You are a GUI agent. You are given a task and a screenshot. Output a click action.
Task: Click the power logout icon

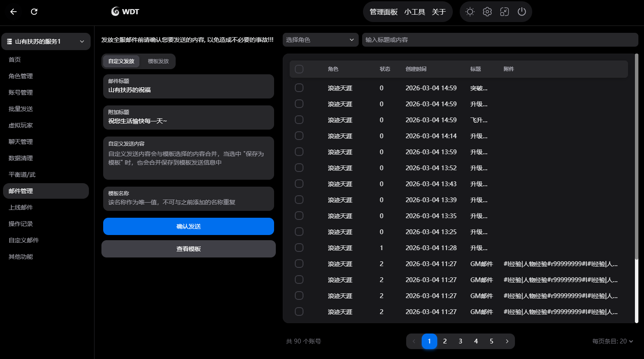coord(522,12)
